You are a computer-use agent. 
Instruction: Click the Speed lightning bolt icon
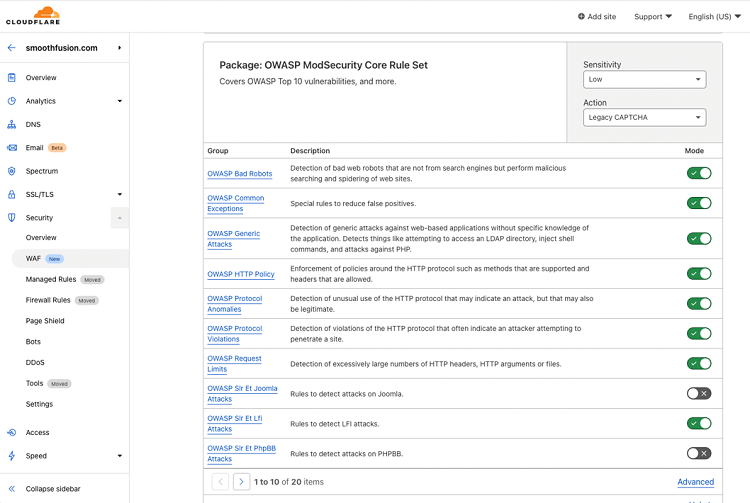[11, 456]
